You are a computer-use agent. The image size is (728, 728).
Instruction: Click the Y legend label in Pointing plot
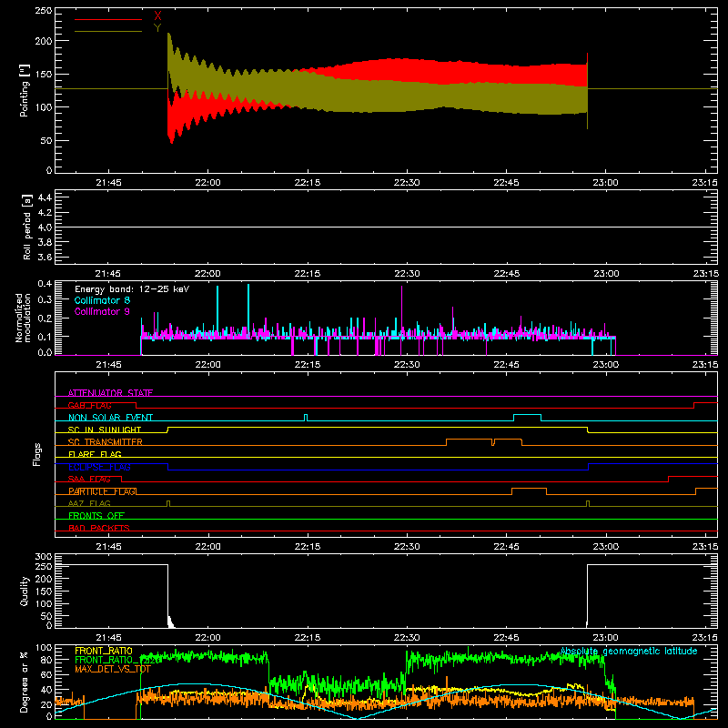tap(157, 28)
